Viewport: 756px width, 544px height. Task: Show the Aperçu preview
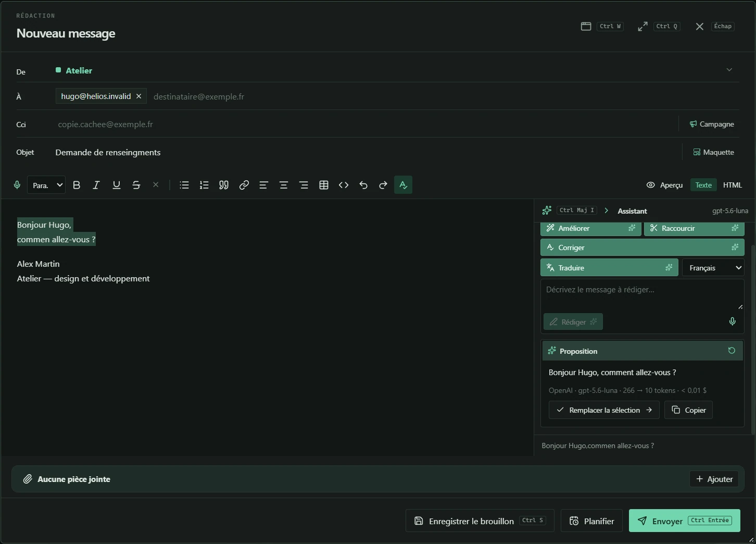coord(664,185)
